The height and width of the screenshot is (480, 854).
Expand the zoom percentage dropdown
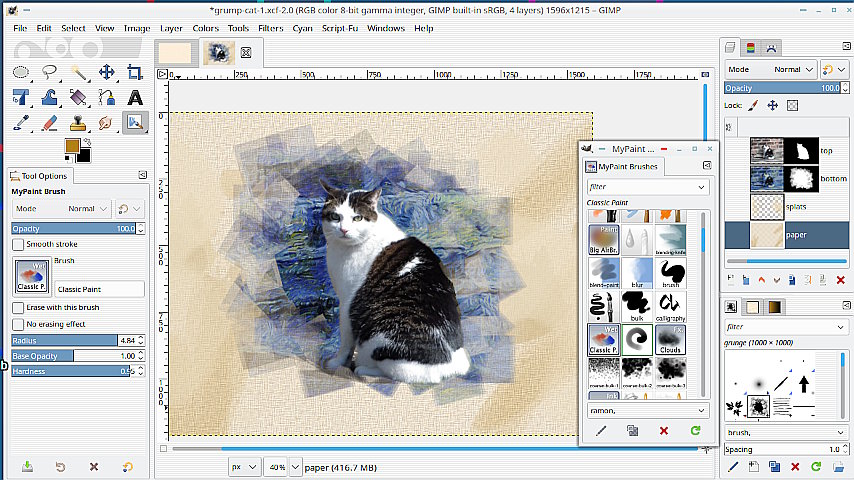coord(277,467)
